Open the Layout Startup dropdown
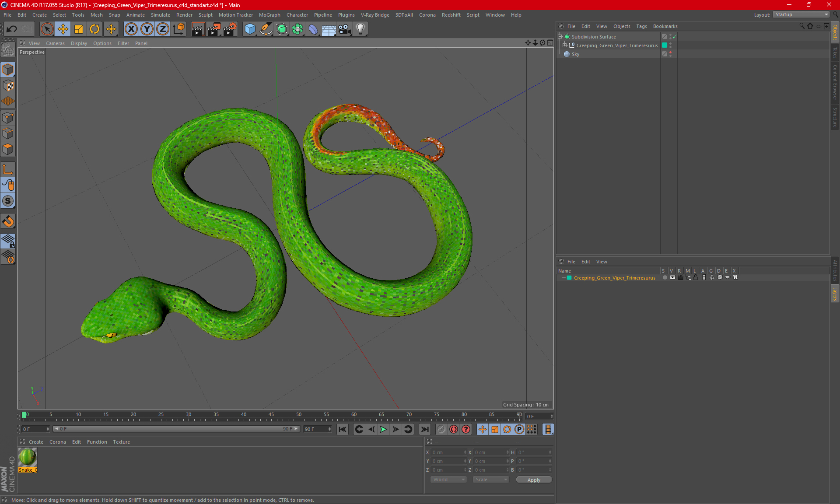This screenshot has width=840, height=504. click(801, 14)
